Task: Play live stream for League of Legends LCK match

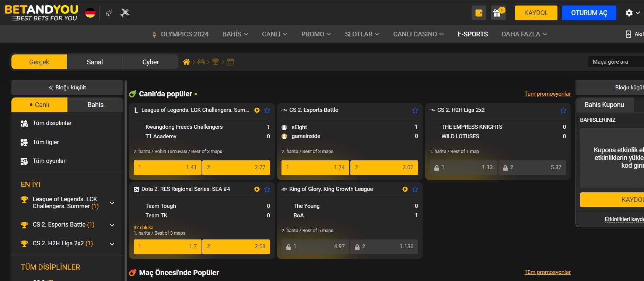Action: click(x=257, y=110)
